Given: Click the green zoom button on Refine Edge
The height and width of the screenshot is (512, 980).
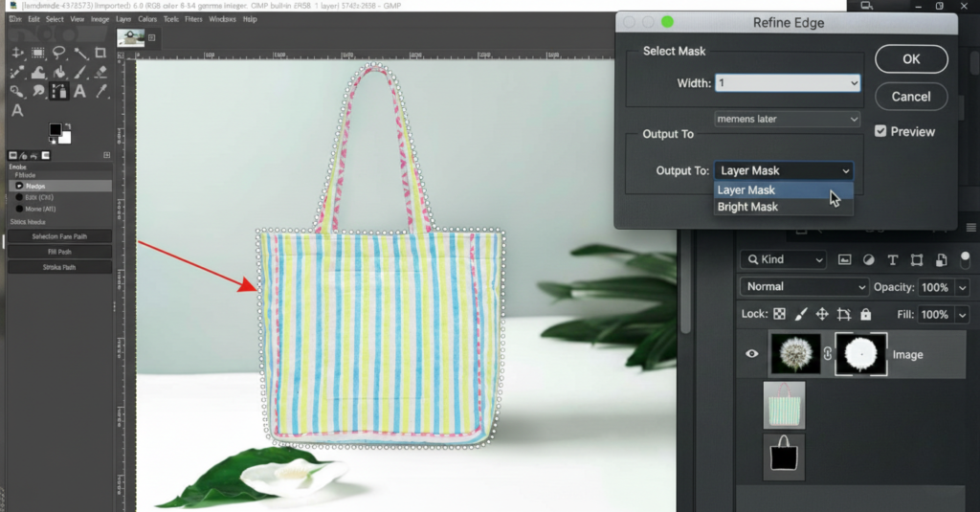Looking at the screenshot, I should coord(667,22).
